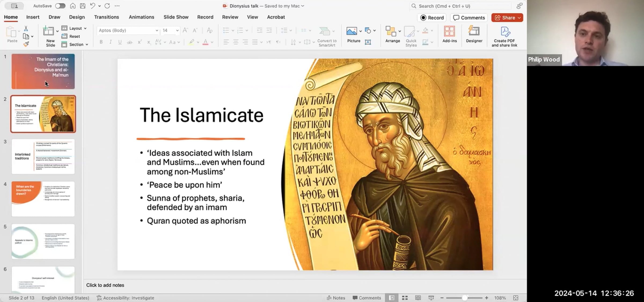Click the text highlight color swatch
Image resolution: width=644 pixels, height=302 pixels.
pyautogui.click(x=191, y=42)
